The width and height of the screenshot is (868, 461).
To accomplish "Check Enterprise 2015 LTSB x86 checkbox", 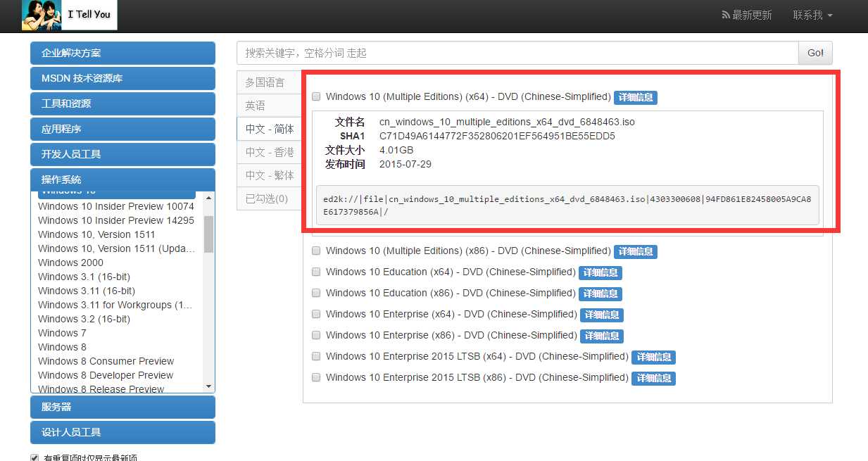I will click(316, 377).
